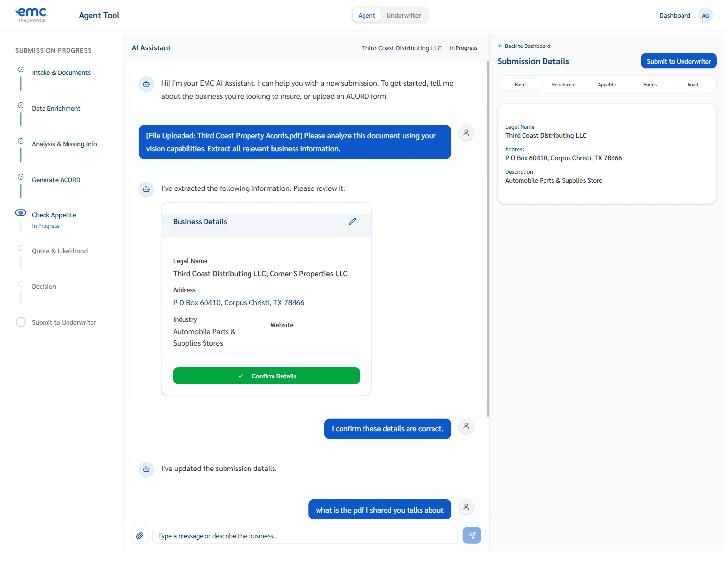Select the Quote & Likelihood step circle
Screen dimensions: 728x564
point(20,248)
